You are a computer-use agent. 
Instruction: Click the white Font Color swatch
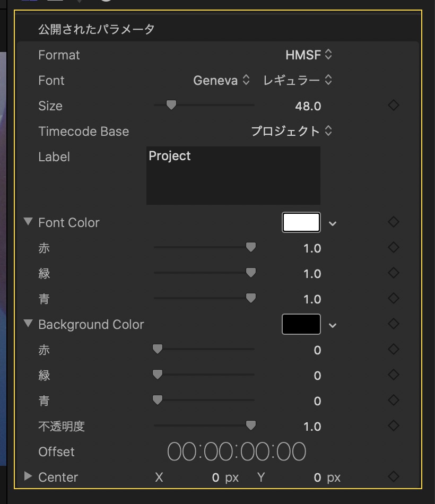301,222
